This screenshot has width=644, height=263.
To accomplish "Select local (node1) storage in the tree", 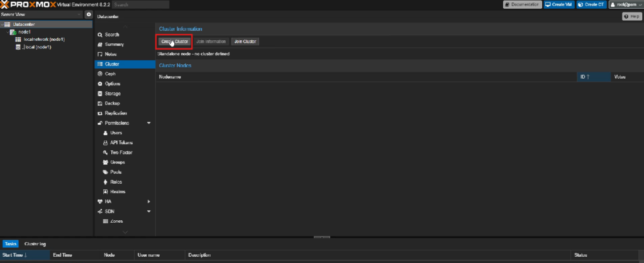I will coord(37,47).
